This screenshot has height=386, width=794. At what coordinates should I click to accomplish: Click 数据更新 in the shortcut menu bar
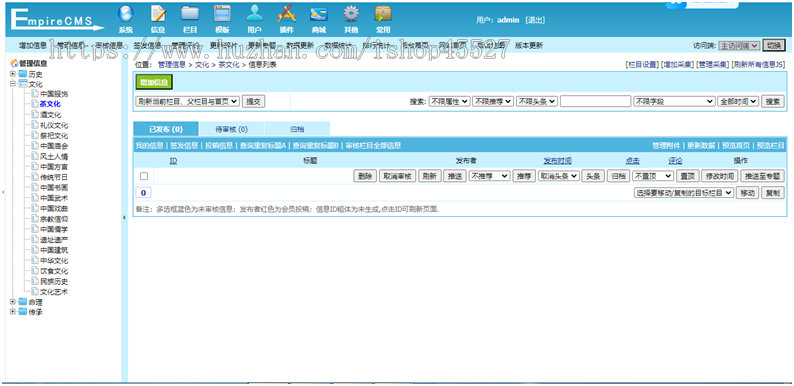(300, 45)
